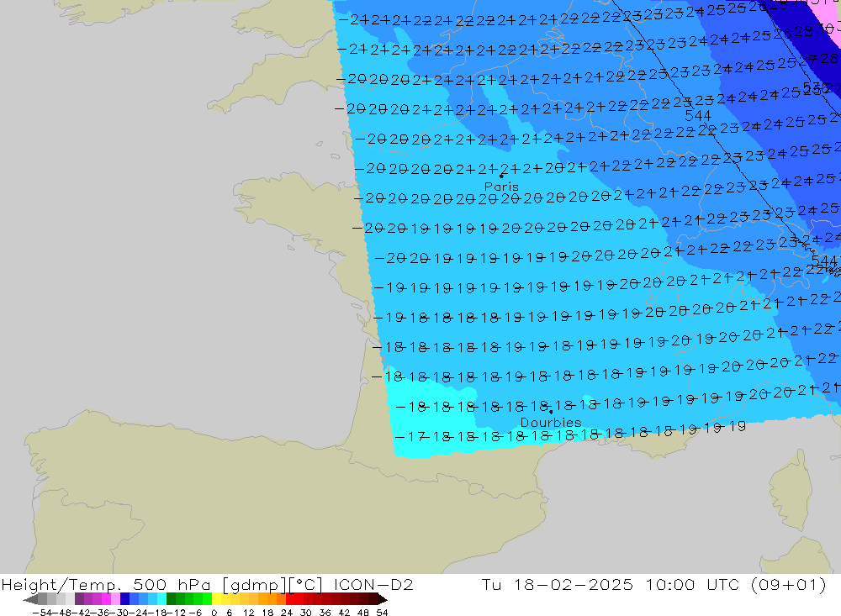Click the '0' legend value
Image resolution: width=841 pixels, height=616 pixels.
tap(214, 613)
